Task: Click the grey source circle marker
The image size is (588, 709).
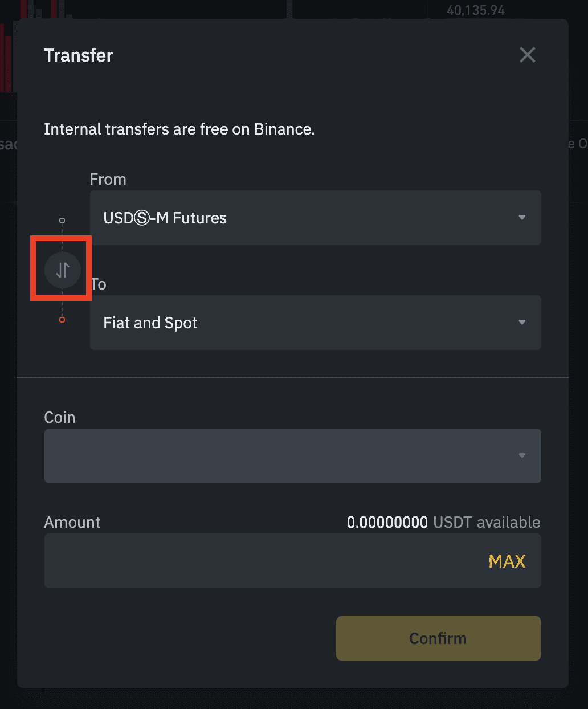Action: [x=62, y=221]
